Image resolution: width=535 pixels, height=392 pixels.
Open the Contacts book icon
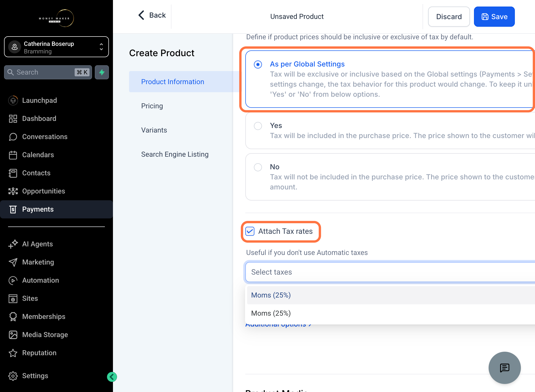[x=13, y=173]
